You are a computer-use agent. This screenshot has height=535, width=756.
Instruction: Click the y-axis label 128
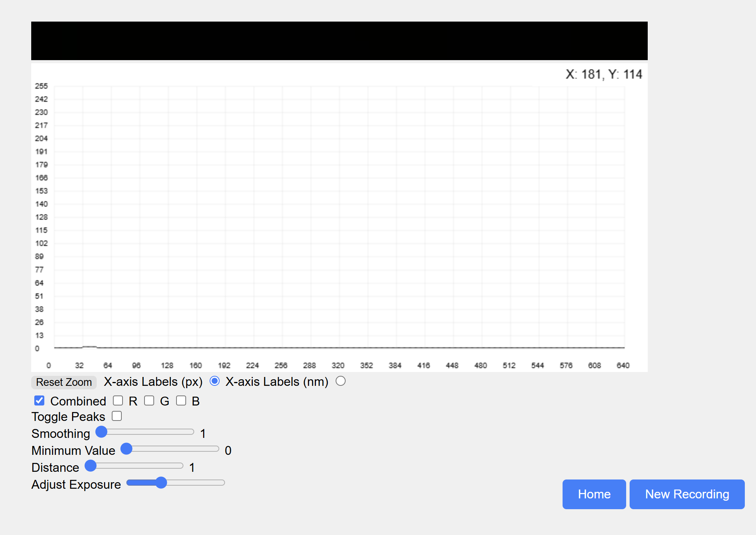tap(41, 217)
